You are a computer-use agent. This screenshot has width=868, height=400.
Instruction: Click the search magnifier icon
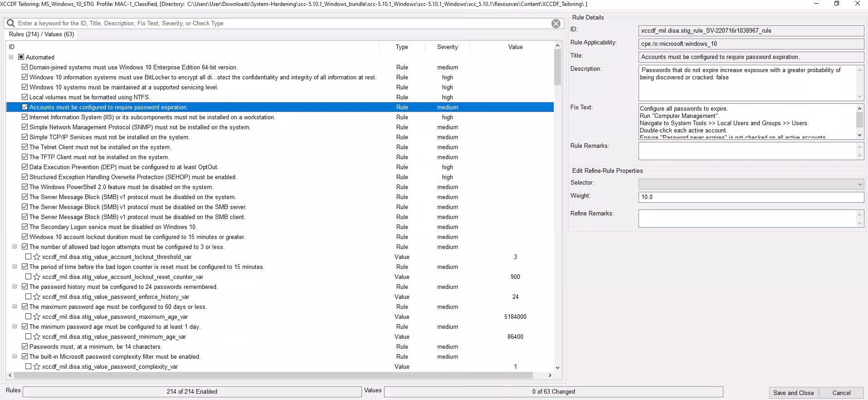click(x=11, y=23)
